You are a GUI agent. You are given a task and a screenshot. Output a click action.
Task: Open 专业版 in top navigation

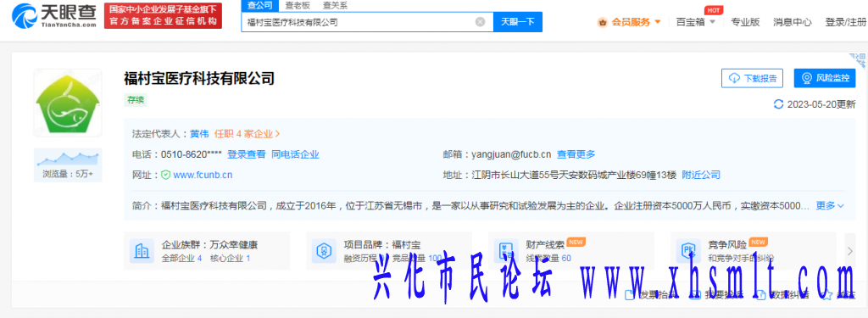click(x=745, y=22)
